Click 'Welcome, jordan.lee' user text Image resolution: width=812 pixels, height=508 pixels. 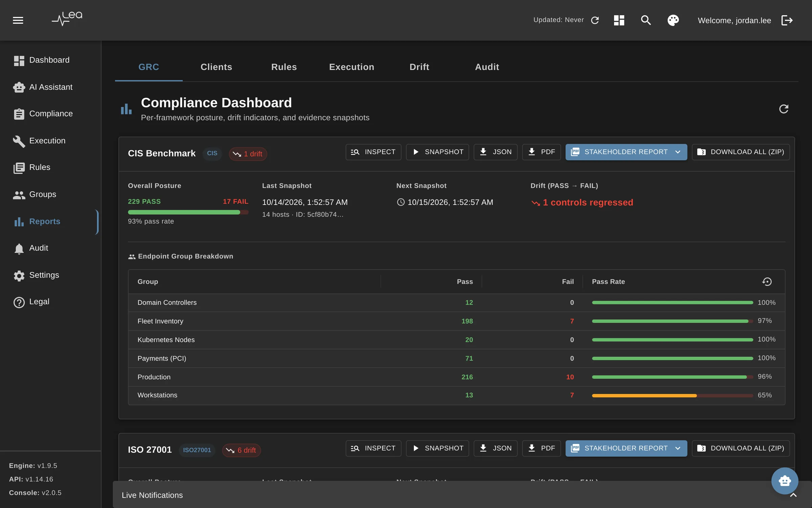click(734, 21)
